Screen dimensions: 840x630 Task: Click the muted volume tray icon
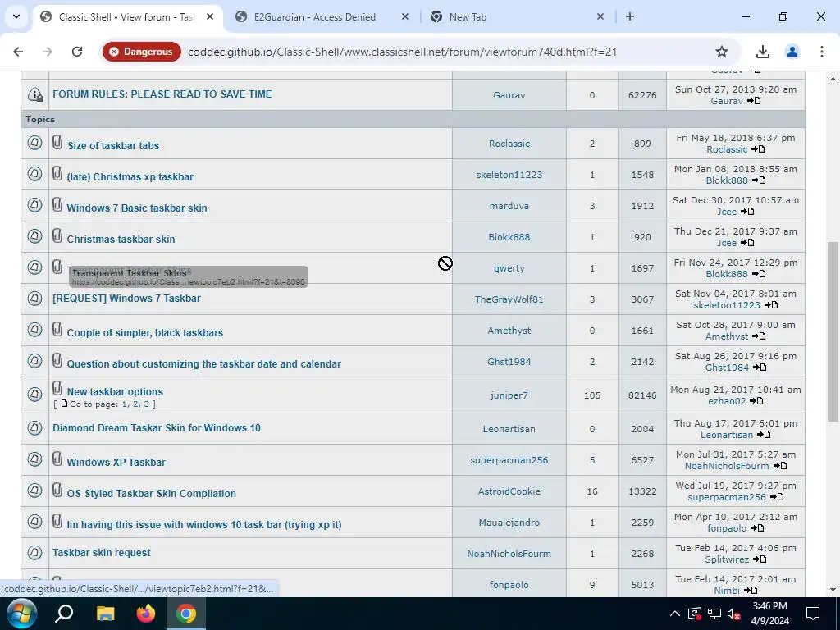pyautogui.click(x=734, y=614)
